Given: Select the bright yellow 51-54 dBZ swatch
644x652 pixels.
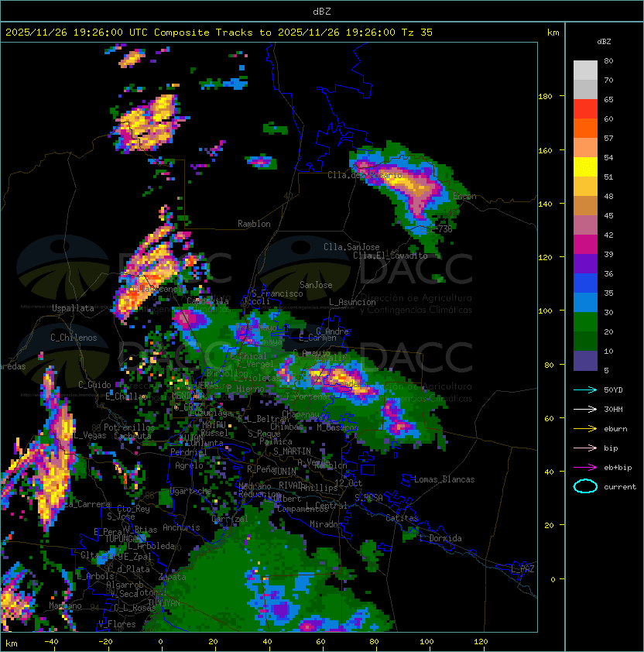Looking at the screenshot, I should click(585, 166).
